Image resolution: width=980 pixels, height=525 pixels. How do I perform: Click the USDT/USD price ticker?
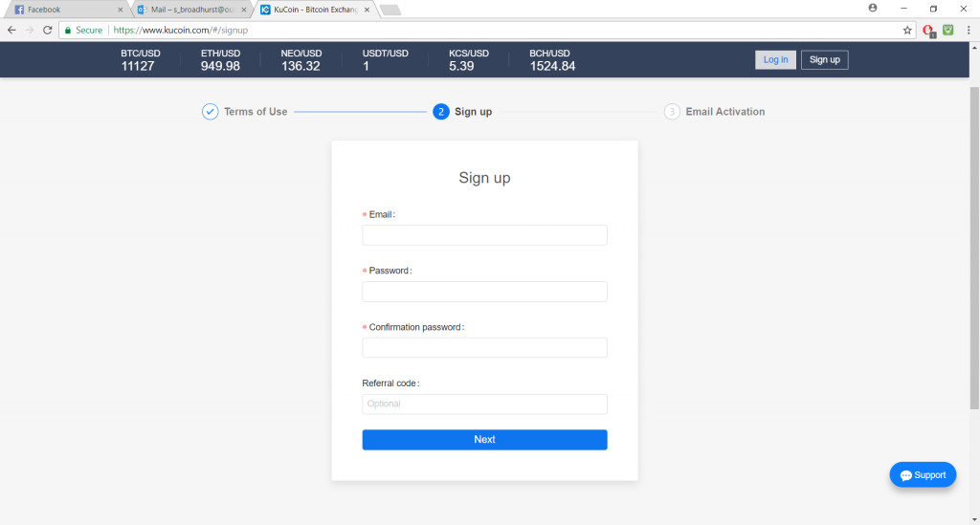(385, 60)
